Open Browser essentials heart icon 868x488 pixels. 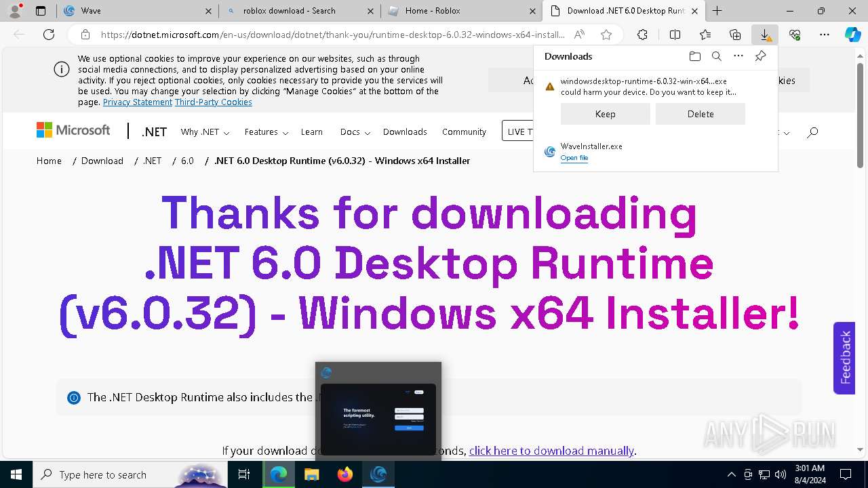795,35
